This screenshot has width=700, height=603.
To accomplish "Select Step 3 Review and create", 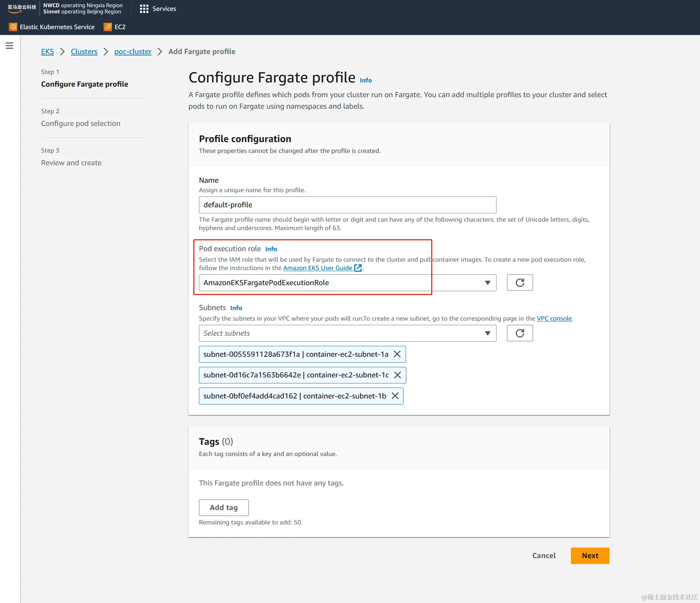I will pyautogui.click(x=71, y=163).
